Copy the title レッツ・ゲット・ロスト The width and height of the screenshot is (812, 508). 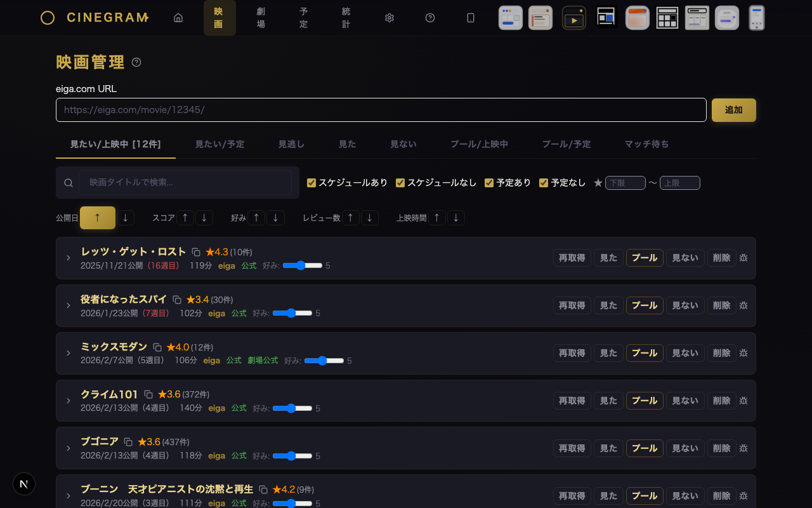[x=196, y=252]
